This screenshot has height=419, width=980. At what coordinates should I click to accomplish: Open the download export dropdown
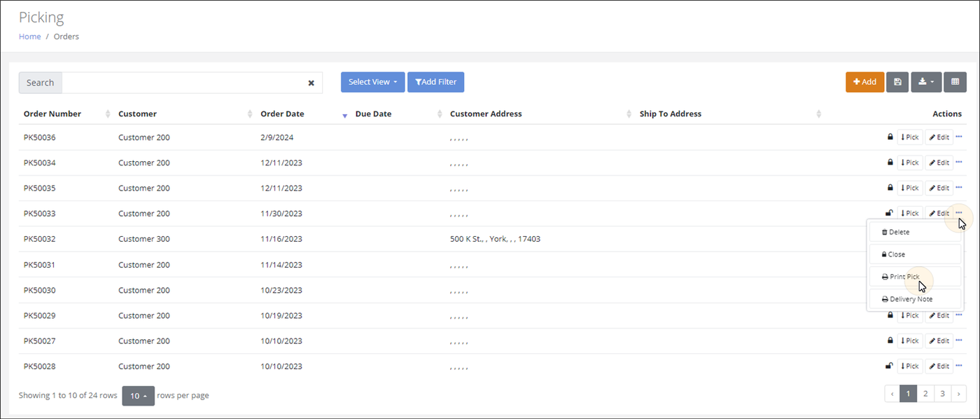[x=926, y=82]
